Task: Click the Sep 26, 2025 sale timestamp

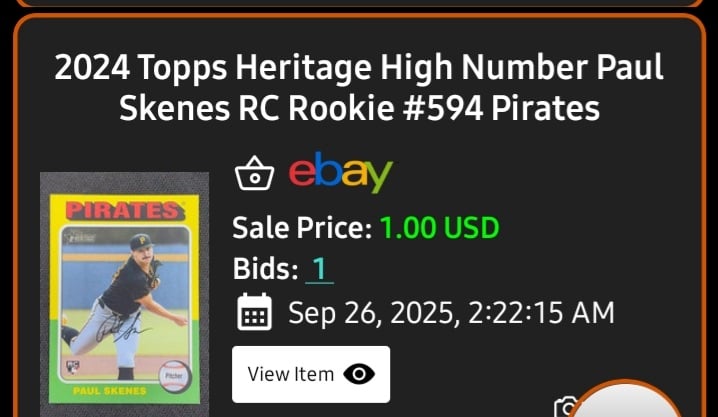Action: tap(451, 313)
